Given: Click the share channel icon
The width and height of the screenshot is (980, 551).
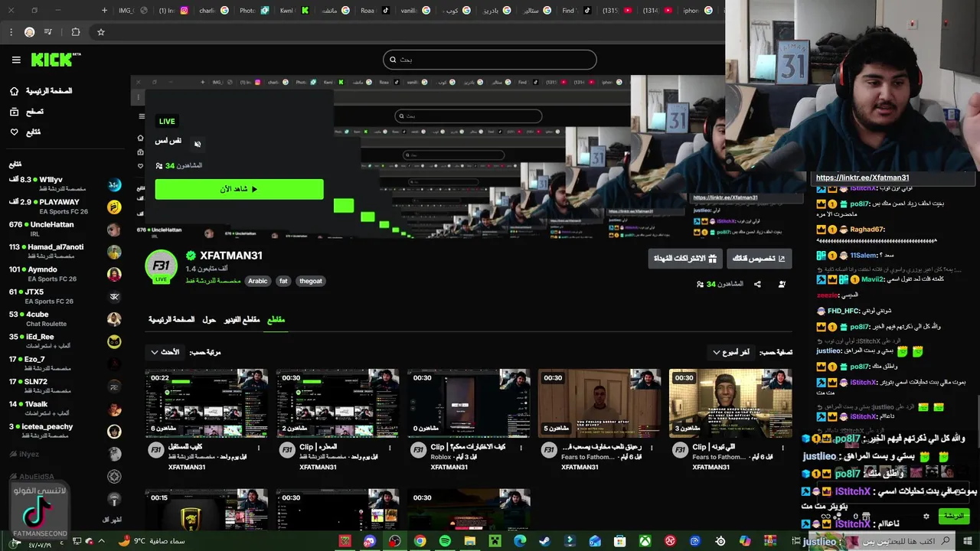Looking at the screenshot, I should click(x=757, y=284).
